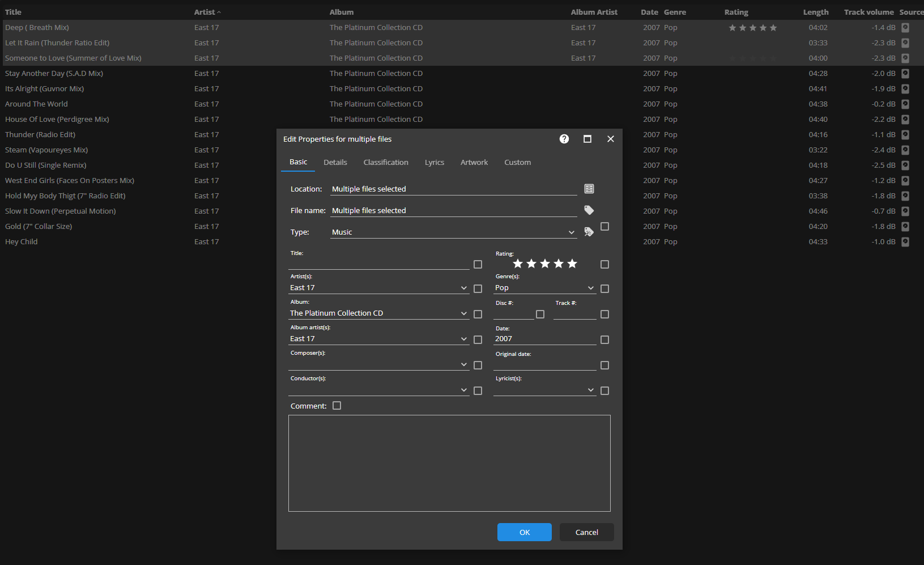Open the Artwork tab

point(474,163)
